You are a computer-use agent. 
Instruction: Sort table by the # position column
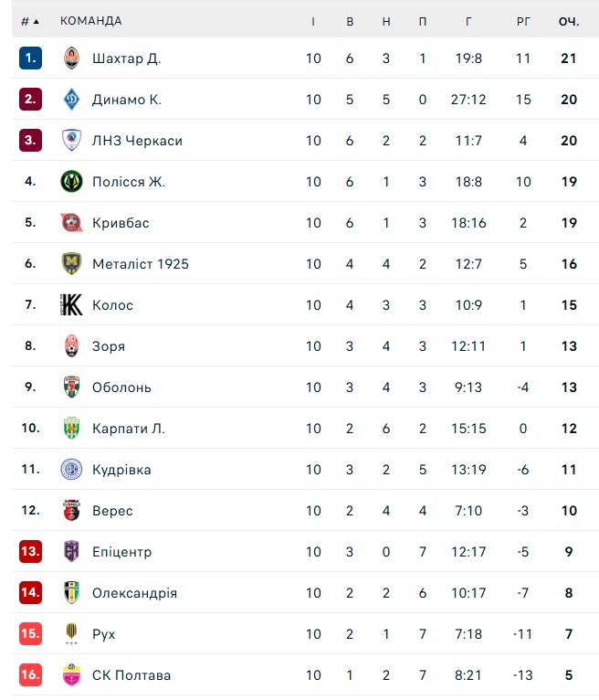pos(30,21)
